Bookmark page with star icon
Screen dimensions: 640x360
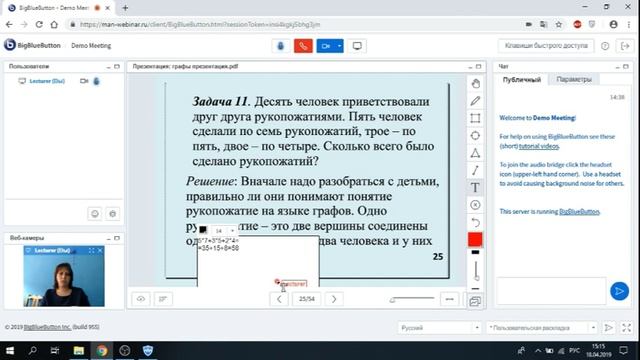(559, 24)
